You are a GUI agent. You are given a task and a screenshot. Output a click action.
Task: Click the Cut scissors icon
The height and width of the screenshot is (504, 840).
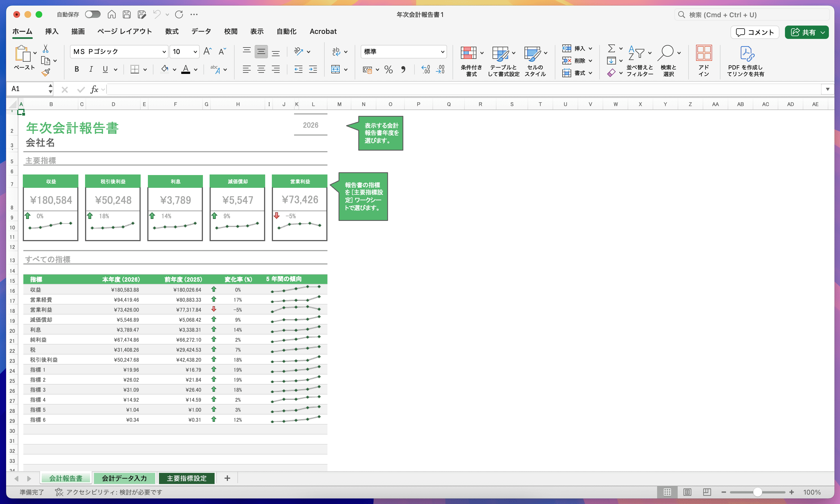pyautogui.click(x=46, y=49)
